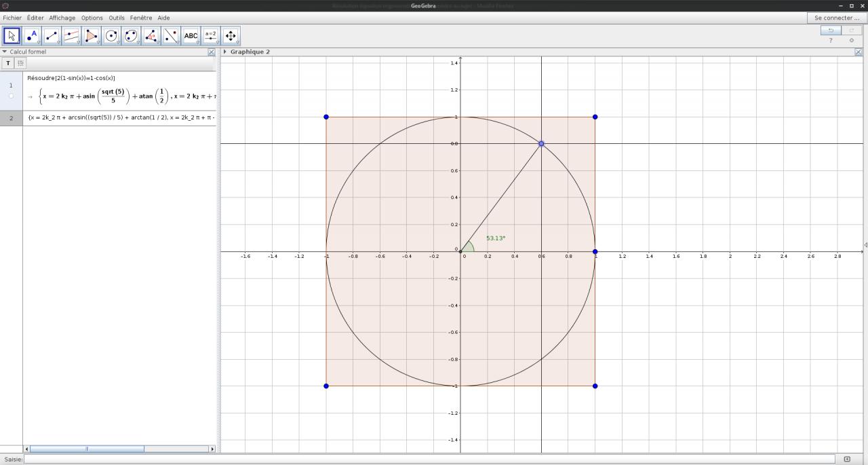Toggle visibility circle of CAS row 1
This screenshot has height=465, width=868.
click(x=11, y=96)
